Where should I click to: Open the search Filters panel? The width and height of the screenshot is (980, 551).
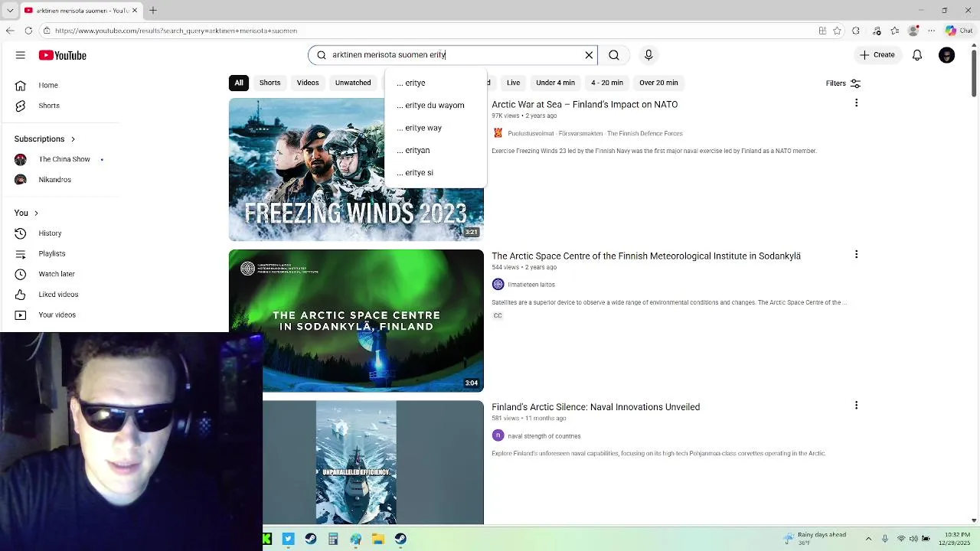tap(843, 83)
